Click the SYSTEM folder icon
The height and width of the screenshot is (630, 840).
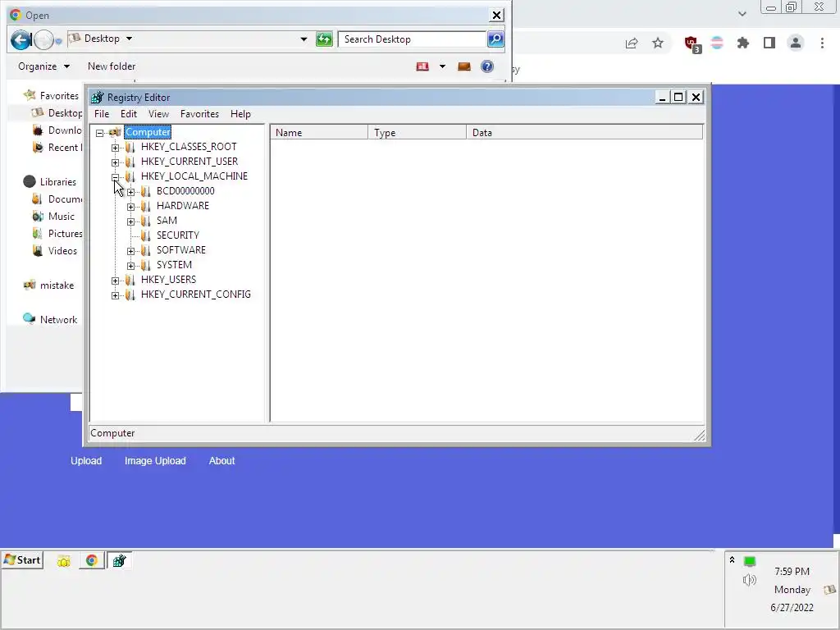coord(145,265)
